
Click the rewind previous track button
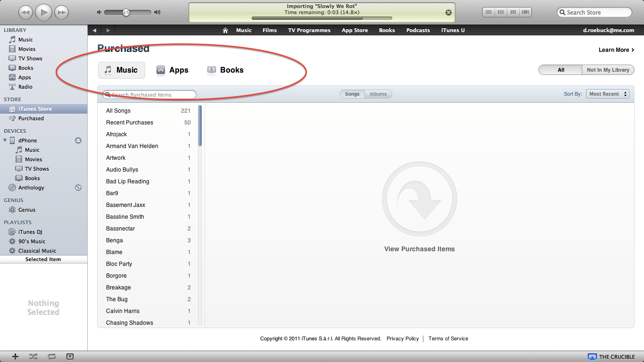26,12
